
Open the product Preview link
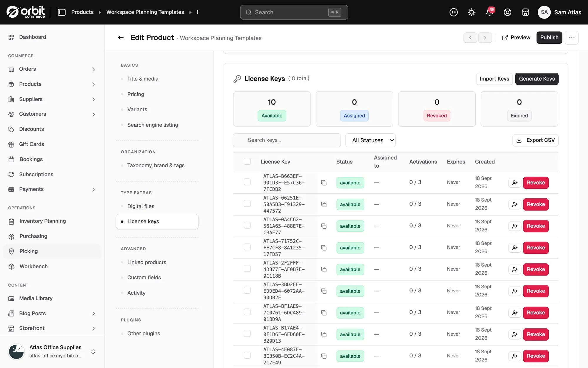(x=516, y=38)
